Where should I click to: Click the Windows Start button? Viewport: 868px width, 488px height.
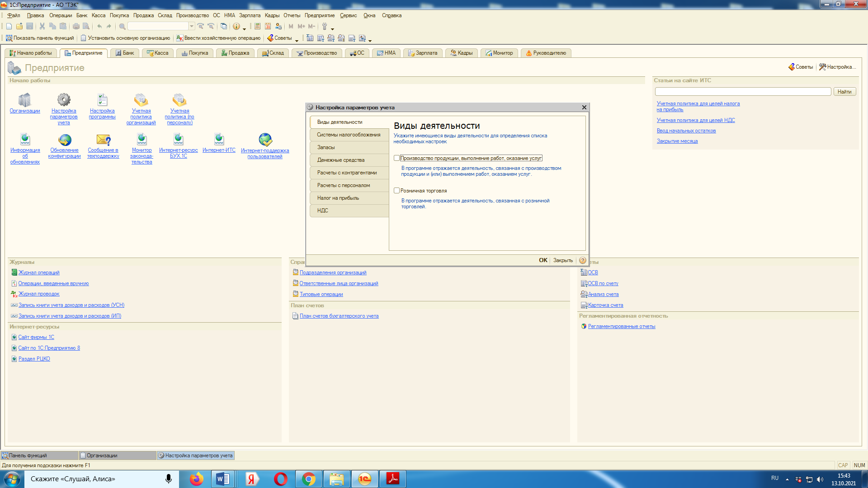point(12,479)
